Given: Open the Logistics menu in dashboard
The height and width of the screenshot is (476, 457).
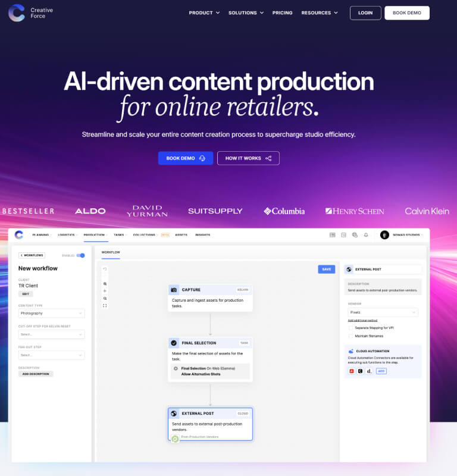Looking at the screenshot, I should [68, 235].
